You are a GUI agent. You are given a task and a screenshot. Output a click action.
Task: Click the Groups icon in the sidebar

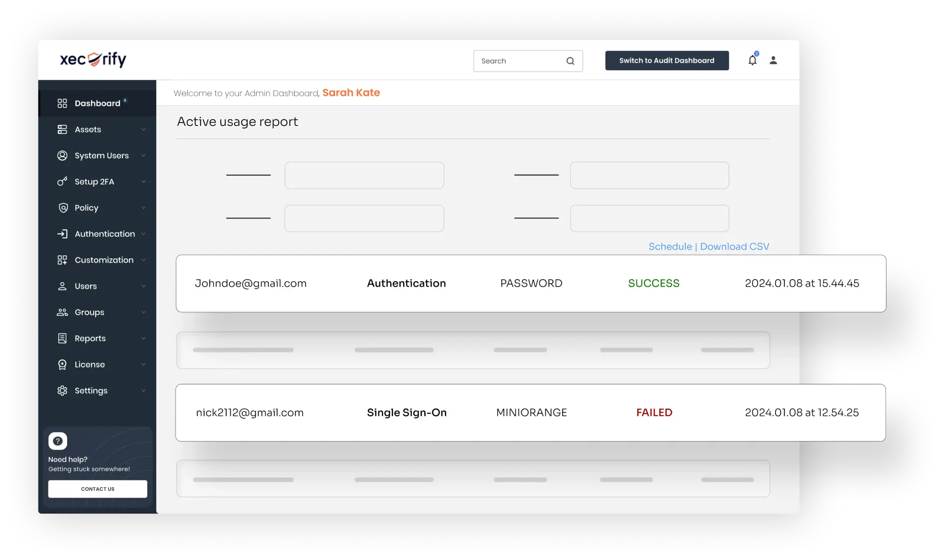pos(62,312)
